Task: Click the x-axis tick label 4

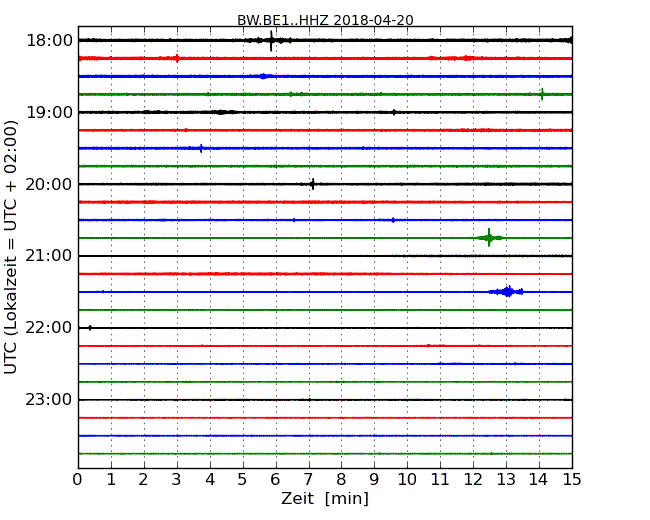Action: coord(210,480)
